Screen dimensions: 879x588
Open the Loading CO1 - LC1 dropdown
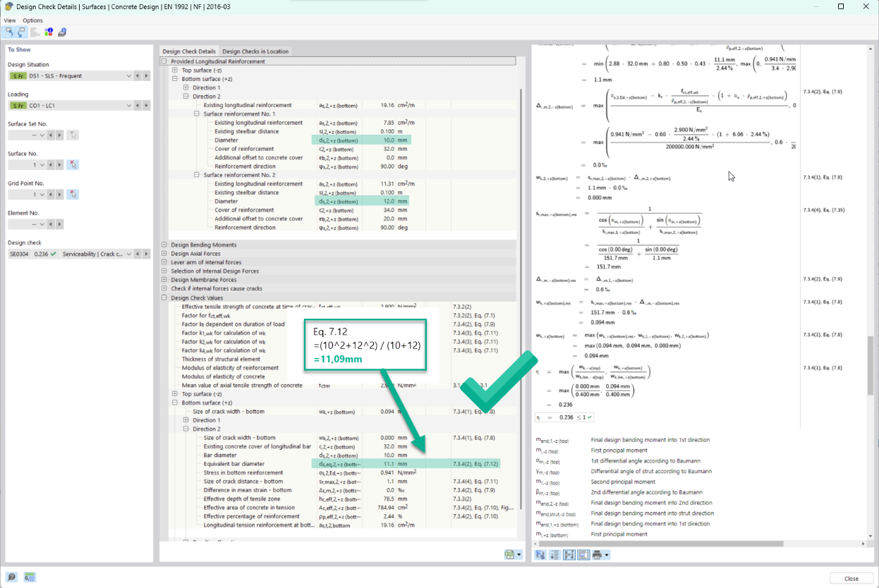pyautogui.click(x=128, y=105)
